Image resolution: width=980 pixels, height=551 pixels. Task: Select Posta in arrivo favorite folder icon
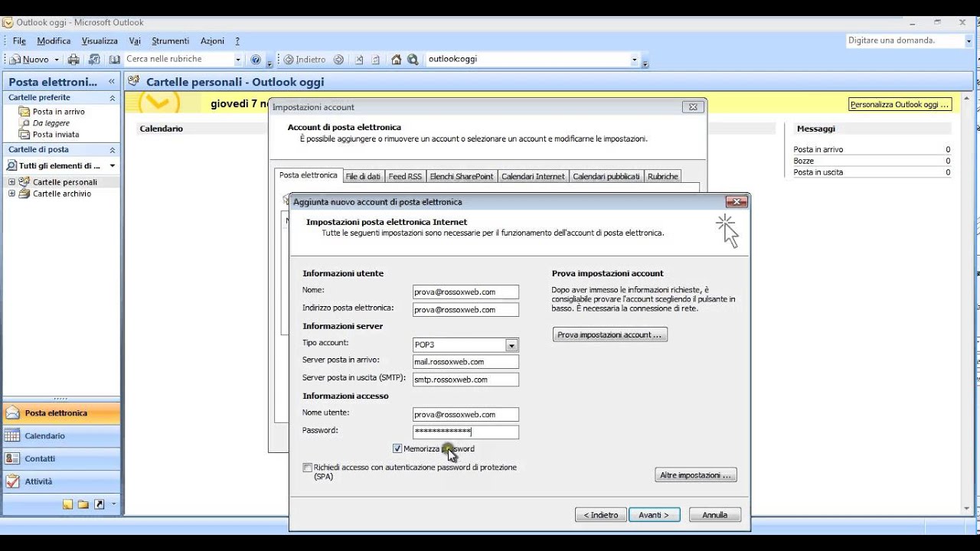[25, 112]
